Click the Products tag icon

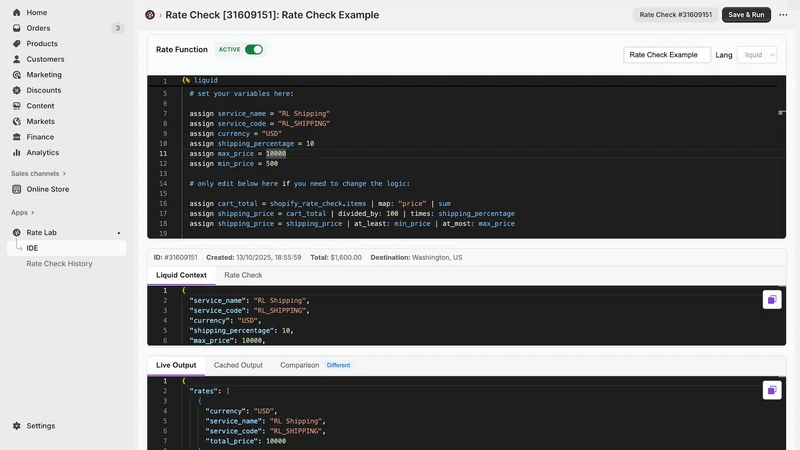[16, 43]
